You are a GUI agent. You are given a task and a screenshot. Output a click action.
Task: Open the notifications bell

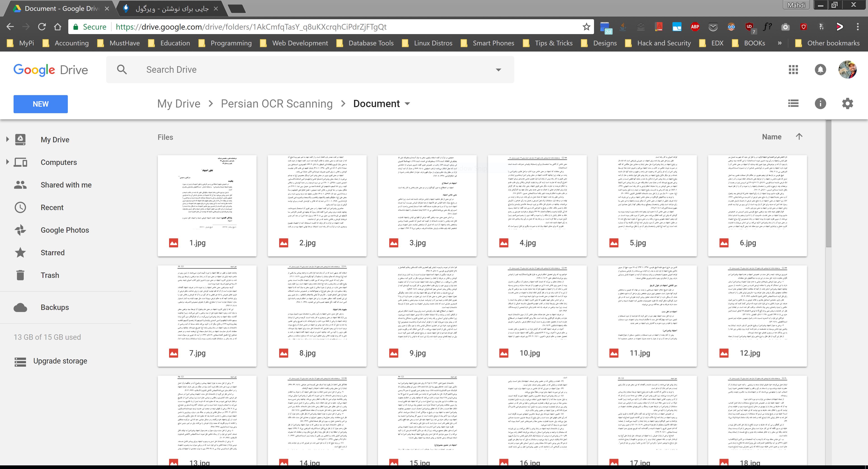820,70
